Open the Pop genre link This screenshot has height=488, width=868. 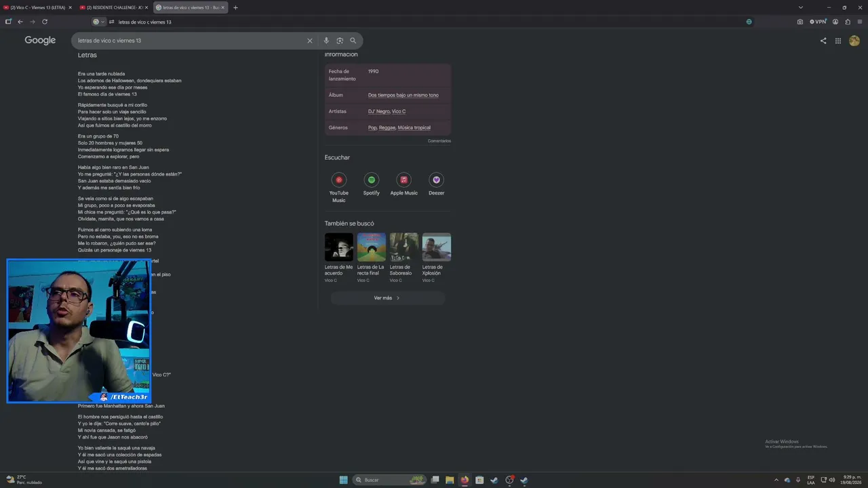372,127
